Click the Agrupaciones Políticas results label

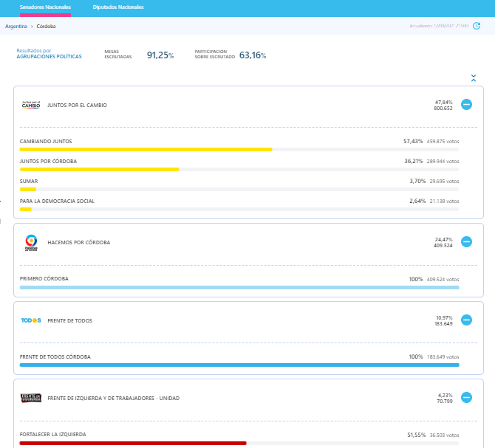49,56
